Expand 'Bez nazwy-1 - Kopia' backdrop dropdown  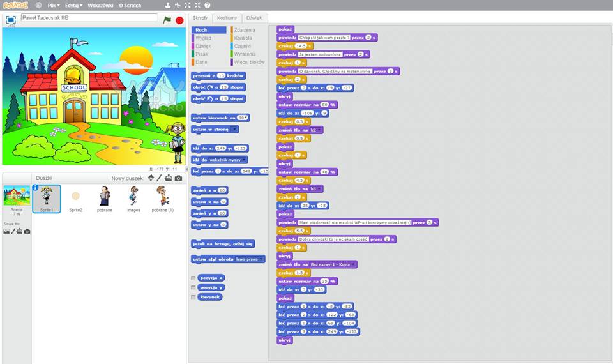pos(354,264)
